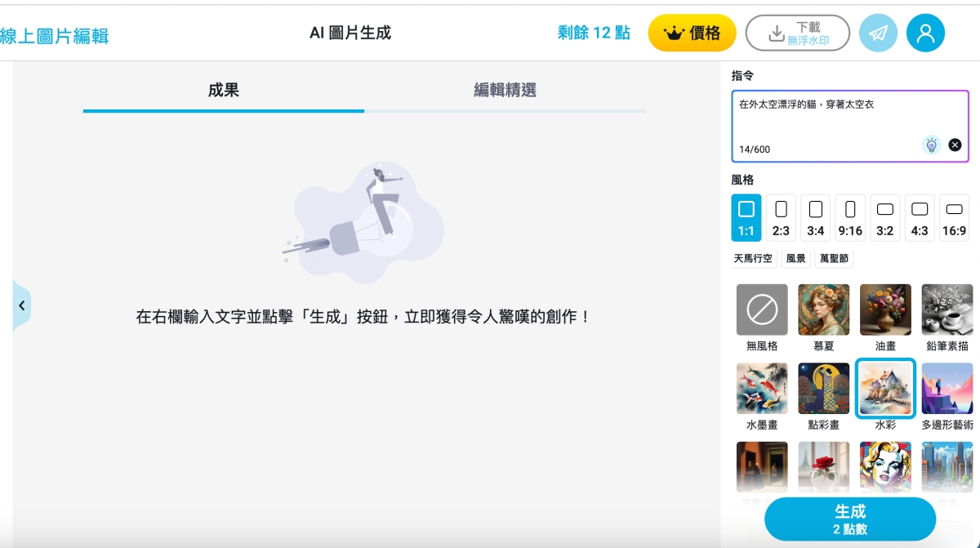This screenshot has width=980, height=548.
Task: Choose the 油畫 style thumbnail
Action: point(885,310)
